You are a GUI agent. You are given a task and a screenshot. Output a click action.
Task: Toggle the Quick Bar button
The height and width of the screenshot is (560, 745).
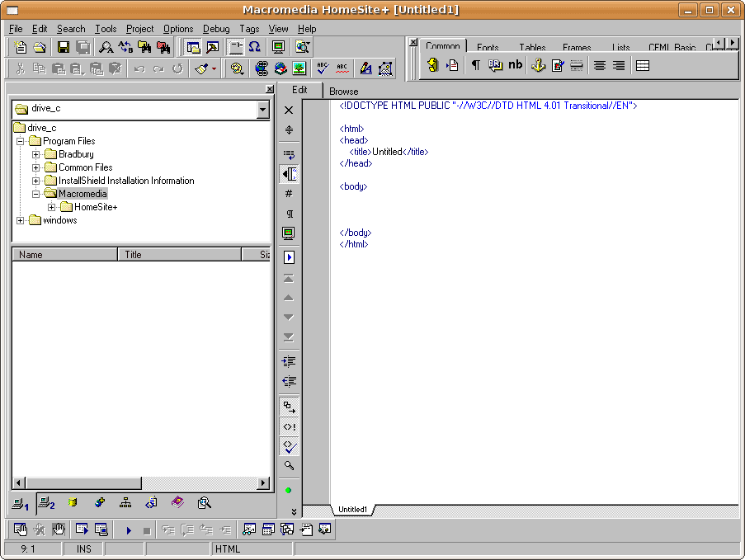coord(236,47)
